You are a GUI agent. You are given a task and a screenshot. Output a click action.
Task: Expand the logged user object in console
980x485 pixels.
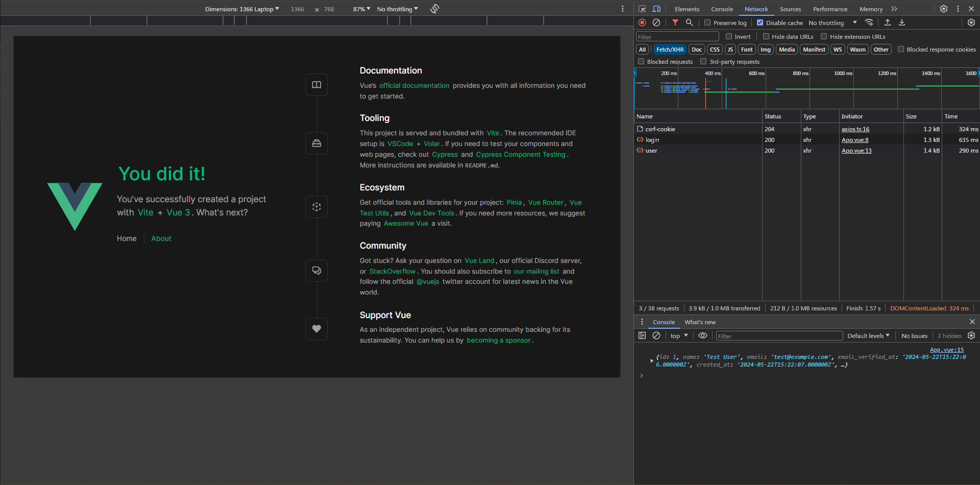(652, 361)
